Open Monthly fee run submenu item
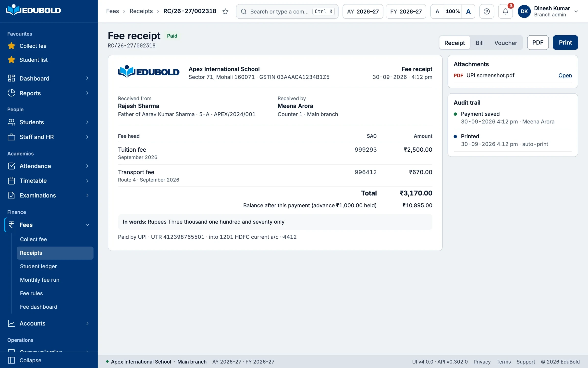 [39, 280]
